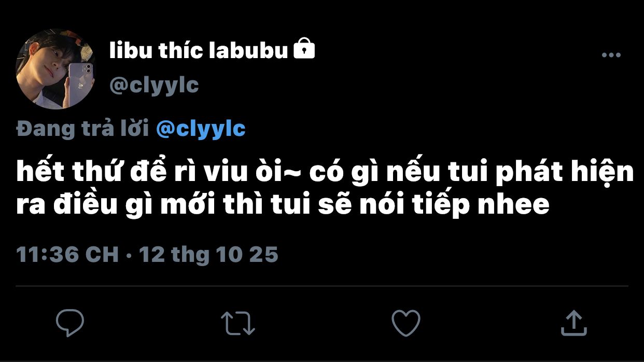Click the words "phát hiện" in the tweet
Screen dimensions: 644x362
(x=564, y=173)
